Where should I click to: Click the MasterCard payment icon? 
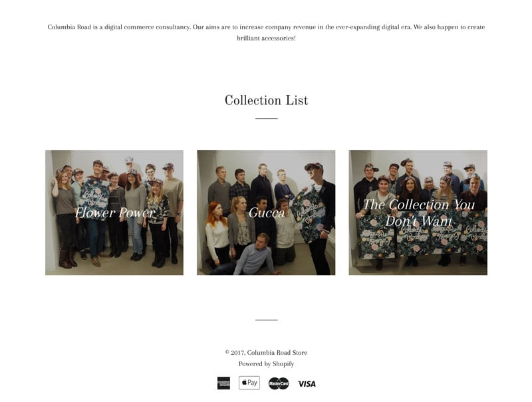click(x=279, y=383)
